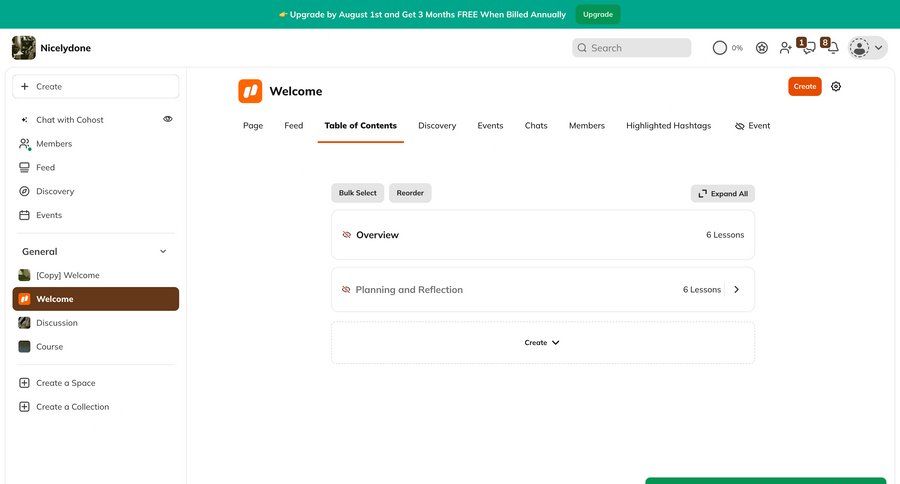Click the Nicelydone community logo

tap(24, 48)
